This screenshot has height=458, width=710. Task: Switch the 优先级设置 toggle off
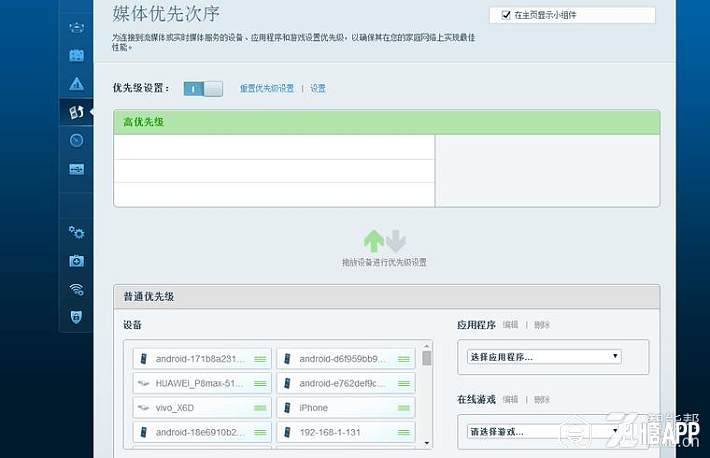coord(203,88)
